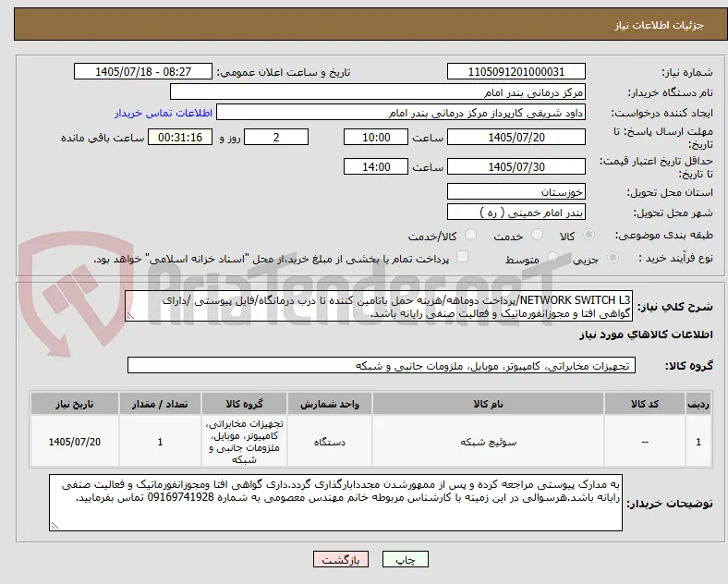
Task: Click the goods group cell in table row 1
Action: point(244,442)
